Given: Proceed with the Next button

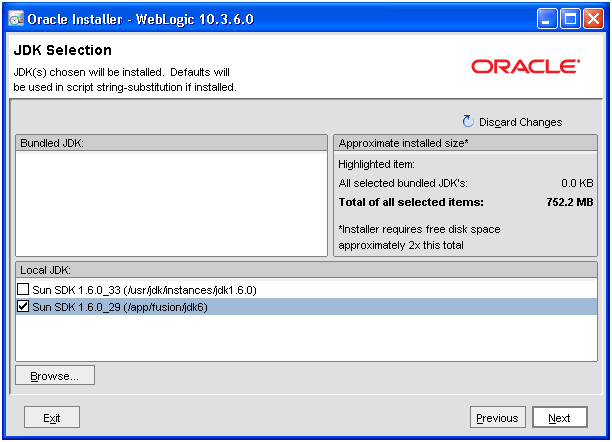Looking at the screenshot, I should point(560,417).
